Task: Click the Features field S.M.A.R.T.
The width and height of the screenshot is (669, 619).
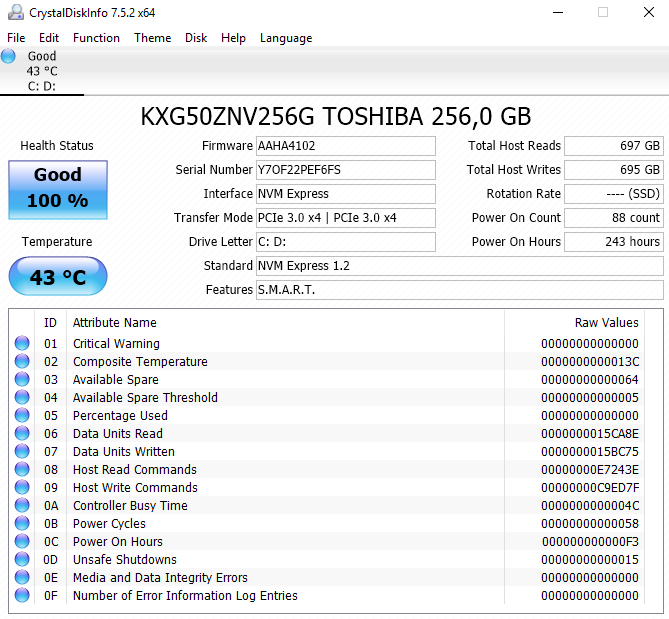Action: click(x=460, y=290)
